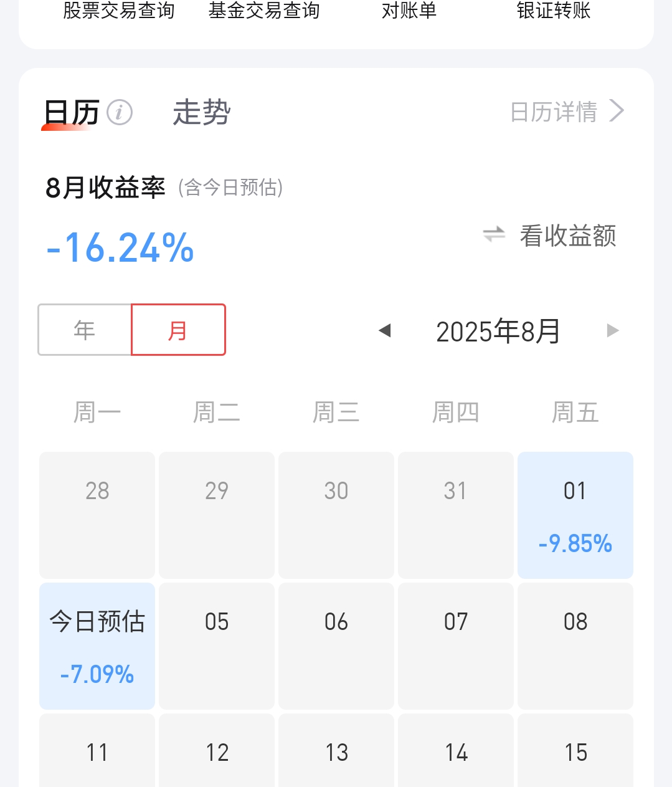The image size is (672, 787).
Task: Select calendar day 05
Action: click(x=217, y=646)
